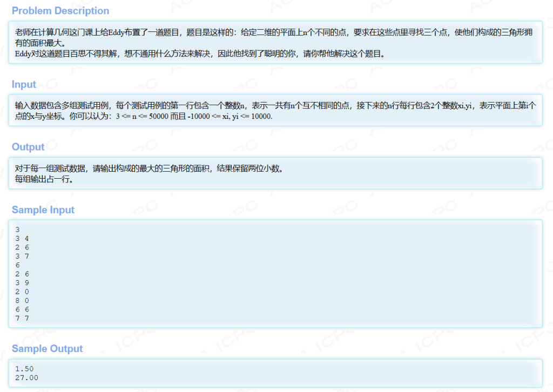553x392 pixels.
Task: Click the Sample Output heading
Action: point(48,349)
